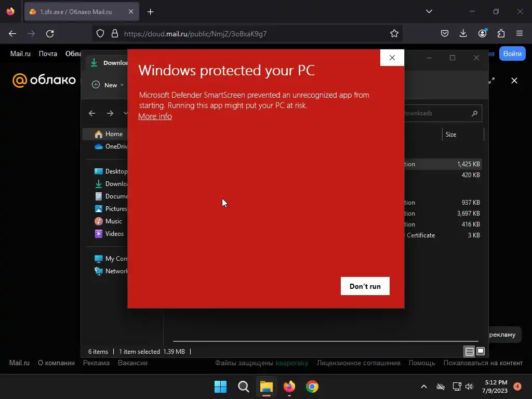Open File Explorer from taskbar
This screenshot has width=532, height=399.
[x=267, y=387]
